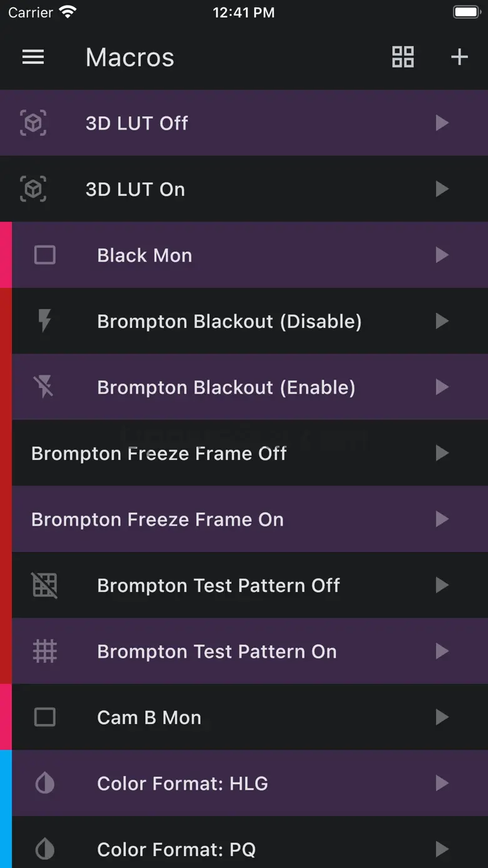Screen dimensions: 488x868
Task: Click the 3D LUT On cube icon
Action: point(33,189)
